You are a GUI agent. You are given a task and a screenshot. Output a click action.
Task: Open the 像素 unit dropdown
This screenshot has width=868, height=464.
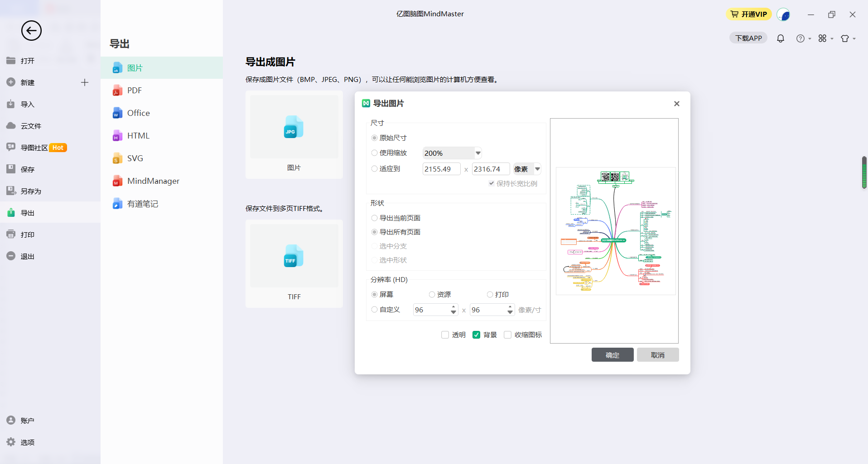pyautogui.click(x=537, y=169)
